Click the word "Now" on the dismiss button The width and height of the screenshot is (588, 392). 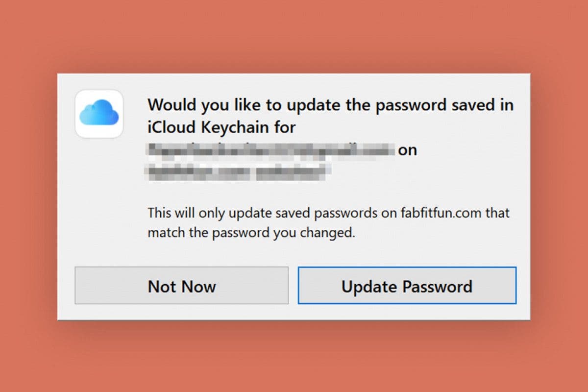pyautogui.click(x=198, y=286)
